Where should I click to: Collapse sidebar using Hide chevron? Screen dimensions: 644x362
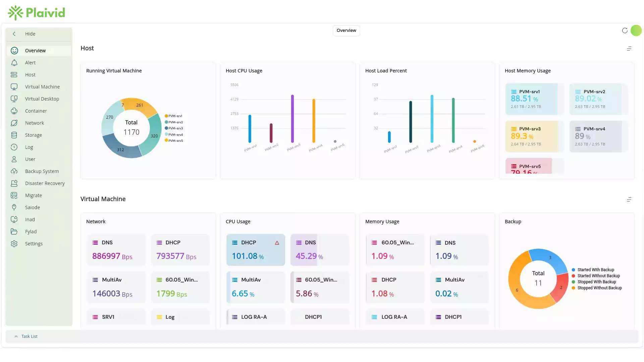[14, 34]
